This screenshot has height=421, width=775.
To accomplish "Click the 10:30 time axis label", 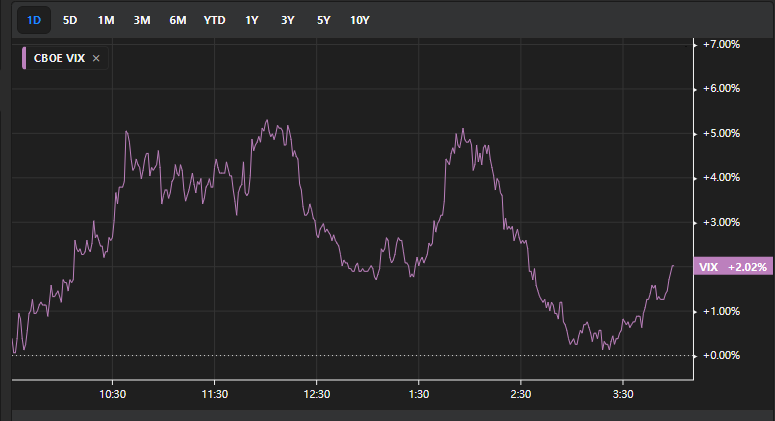I will coord(113,395).
